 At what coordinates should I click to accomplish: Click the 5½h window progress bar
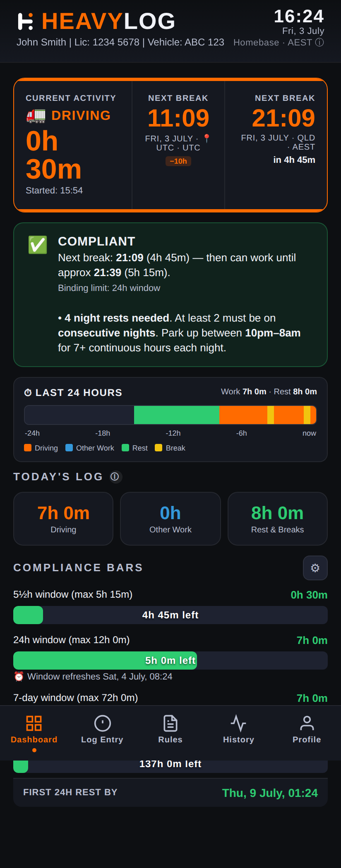point(170,615)
